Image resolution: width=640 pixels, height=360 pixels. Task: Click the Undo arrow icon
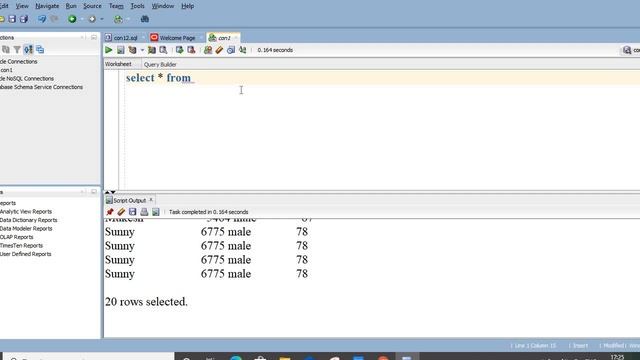click(x=42, y=19)
